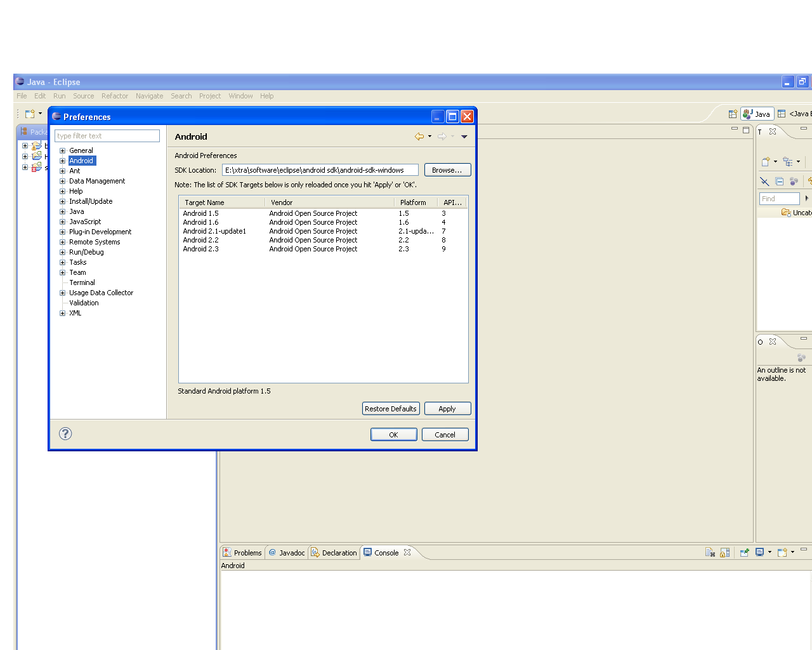Select Usage Data Collector in preferences tree
Viewport: 812px width, 650px height.
[x=101, y=293]
